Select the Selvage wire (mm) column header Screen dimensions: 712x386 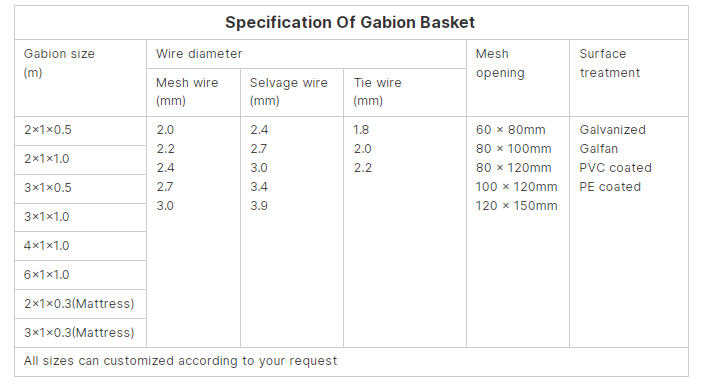pyautogui.click(x=292, y=93)
